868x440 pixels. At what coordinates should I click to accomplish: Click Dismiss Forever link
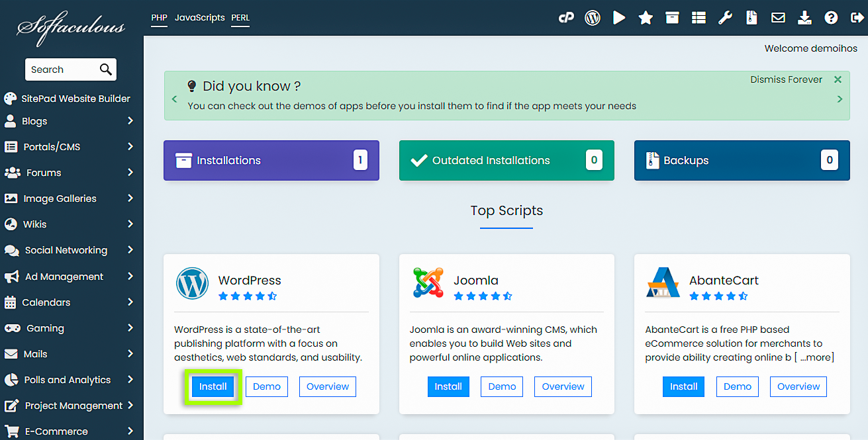click(786, 79)
